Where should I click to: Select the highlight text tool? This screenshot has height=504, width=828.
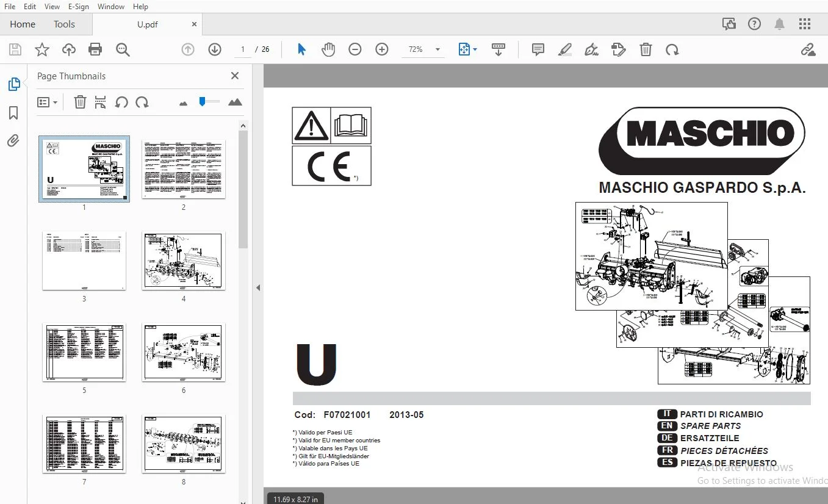click(565, 49)
